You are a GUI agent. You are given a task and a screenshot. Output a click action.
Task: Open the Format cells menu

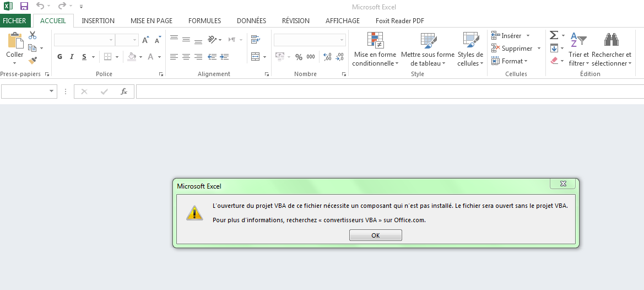(x=509, y=61)
